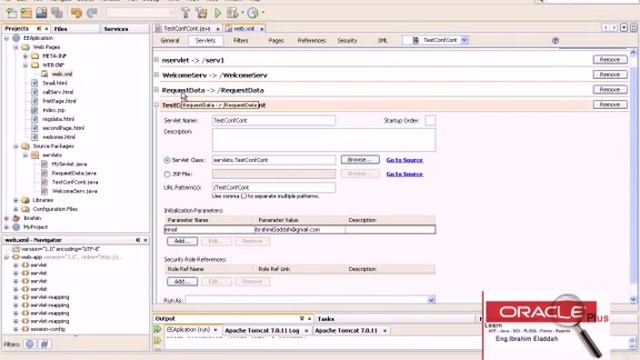Go to Source of Servlet Class

coord(404,160)
